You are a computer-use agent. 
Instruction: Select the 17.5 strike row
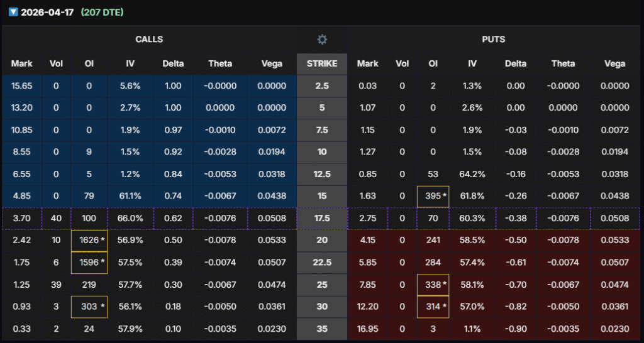pyautogui.click(x=322, y=219)
